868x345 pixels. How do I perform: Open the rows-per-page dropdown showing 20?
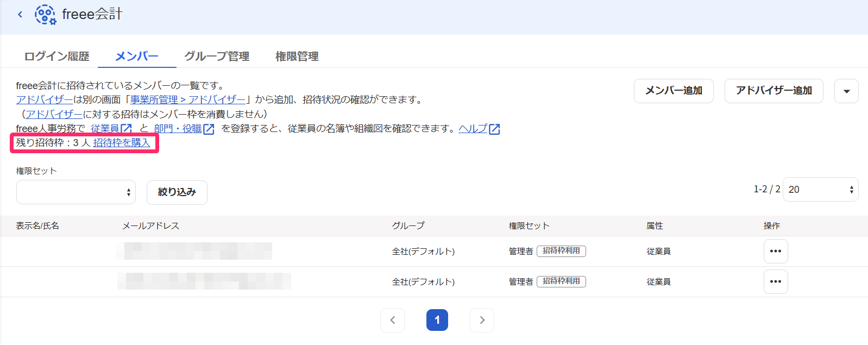pos(821,190)
